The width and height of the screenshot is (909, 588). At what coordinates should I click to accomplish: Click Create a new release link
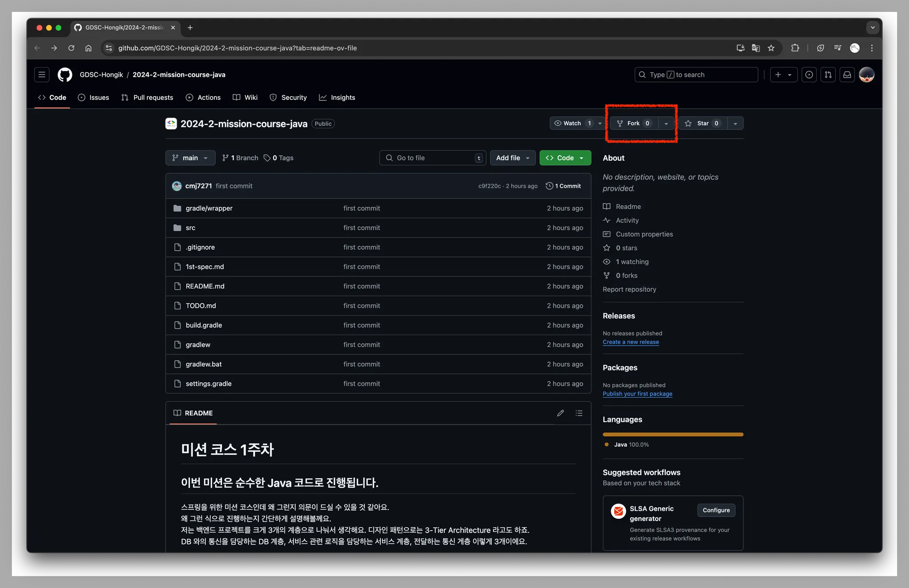630,342
